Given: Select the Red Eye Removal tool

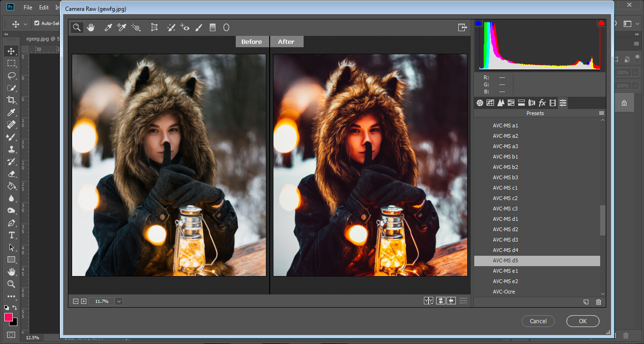Looking at the screenshot, I should [185, 27].
